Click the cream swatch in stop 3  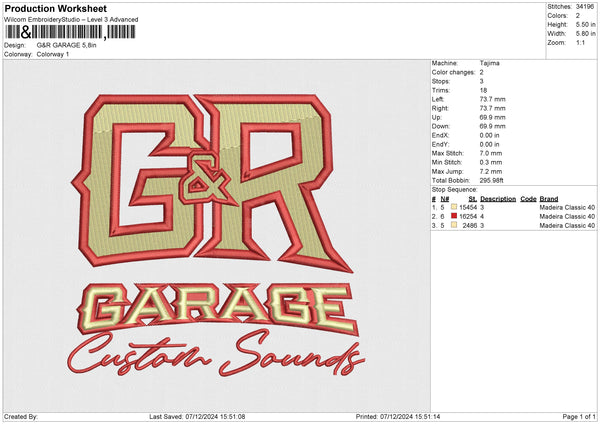(x=452, y=226)
